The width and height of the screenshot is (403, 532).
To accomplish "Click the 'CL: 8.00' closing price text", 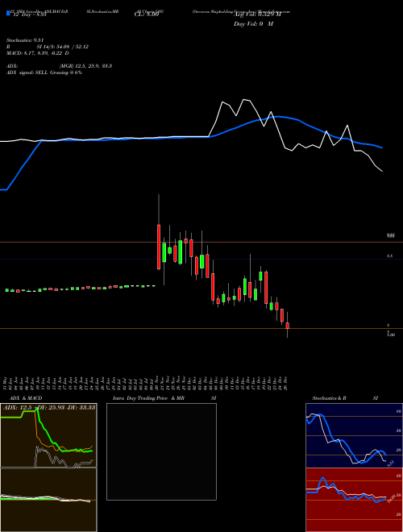I will (146, 15).
